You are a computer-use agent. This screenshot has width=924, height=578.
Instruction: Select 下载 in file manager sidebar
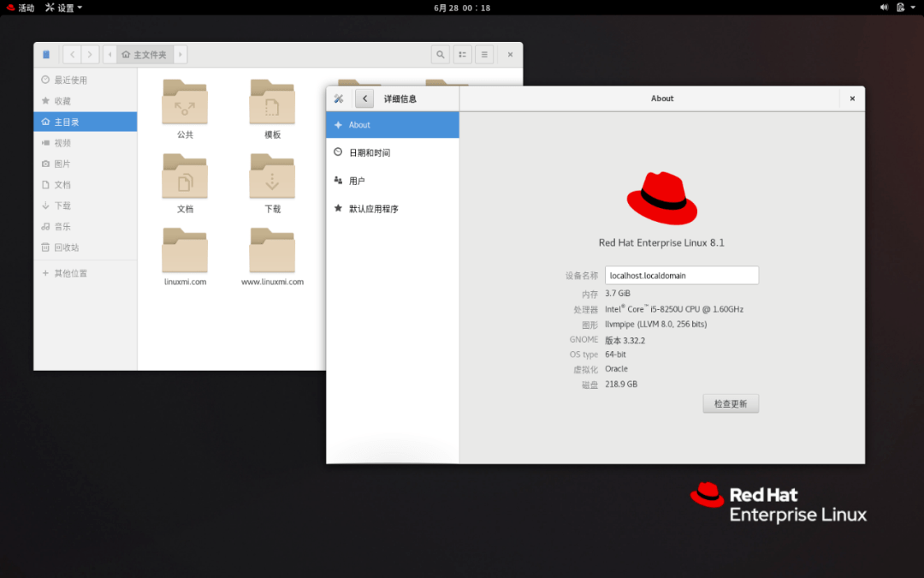(x=86, y=206)
